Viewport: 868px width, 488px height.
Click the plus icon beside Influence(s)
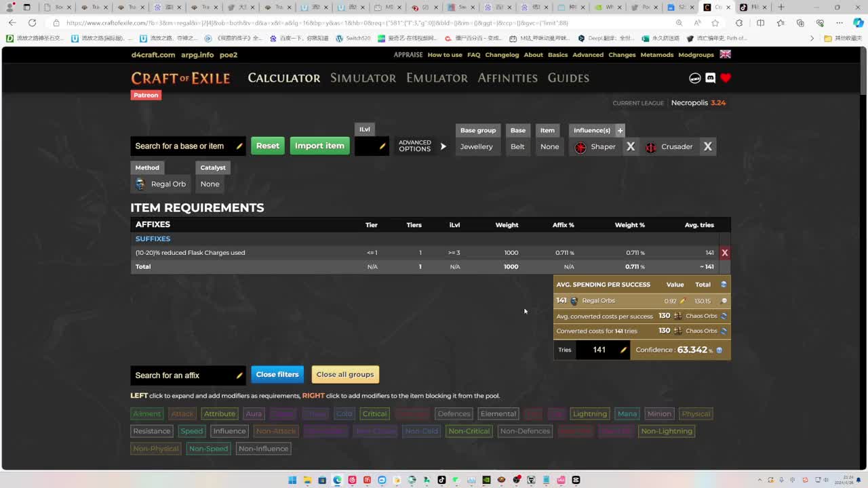point(620,130)
